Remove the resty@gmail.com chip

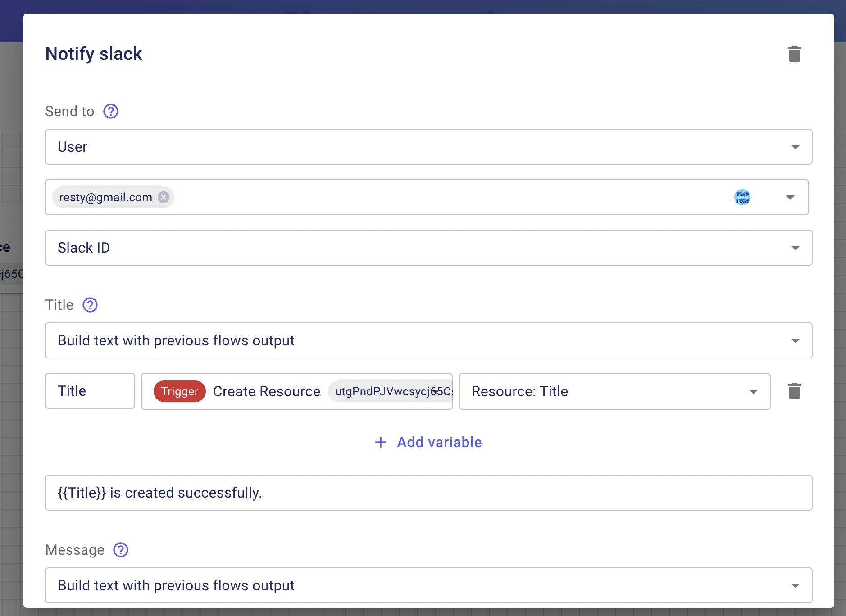(x=164, y=197)
